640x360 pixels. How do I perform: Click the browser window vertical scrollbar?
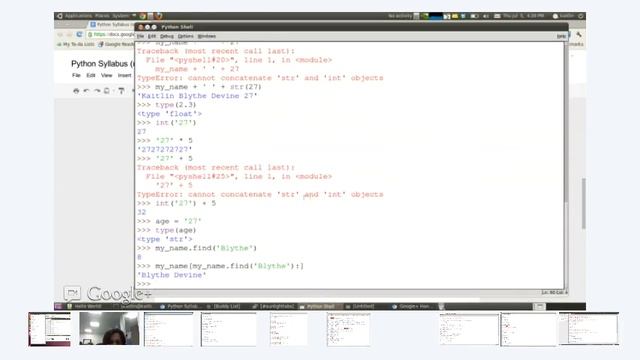tap(584, 203)
